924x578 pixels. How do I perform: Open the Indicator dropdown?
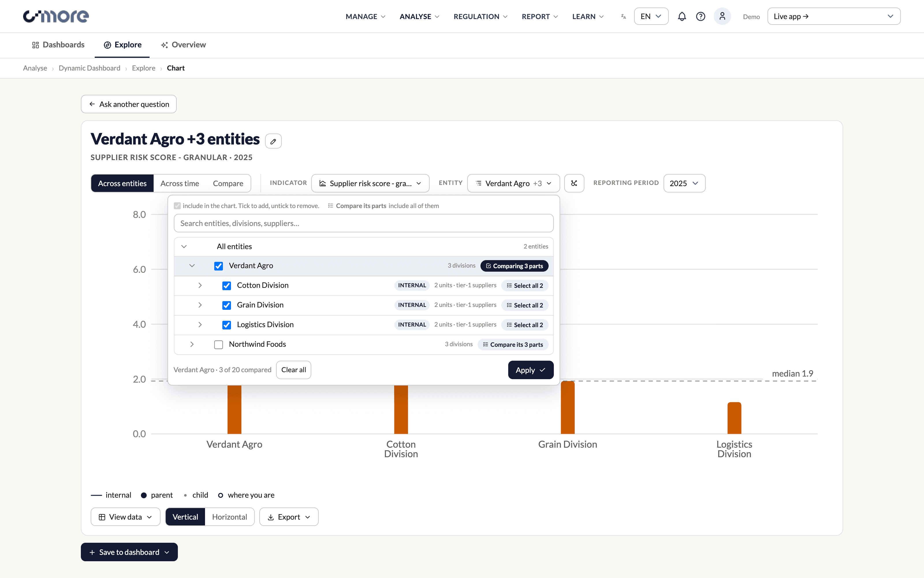tap(370, 183)
